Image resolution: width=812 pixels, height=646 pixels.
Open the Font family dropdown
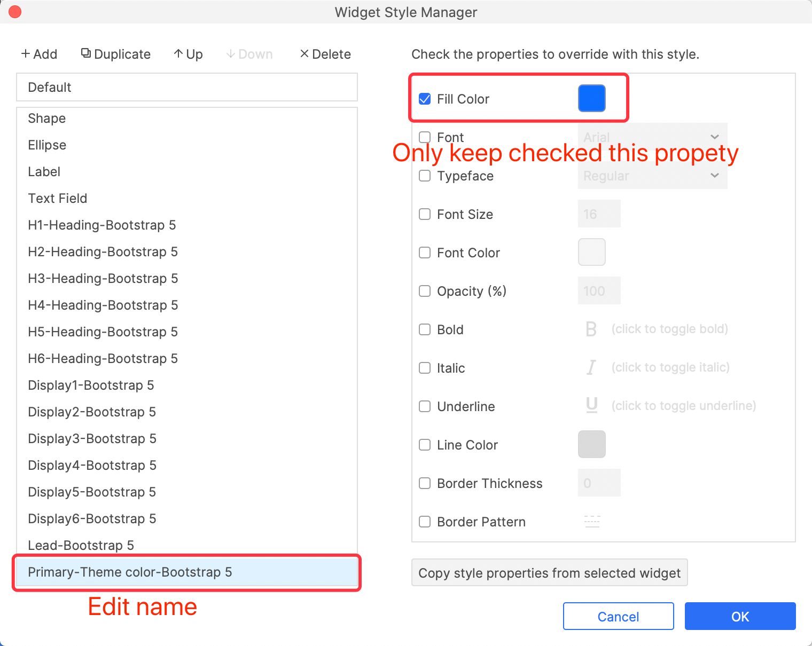pyautogui.click(x=652, y=137)
